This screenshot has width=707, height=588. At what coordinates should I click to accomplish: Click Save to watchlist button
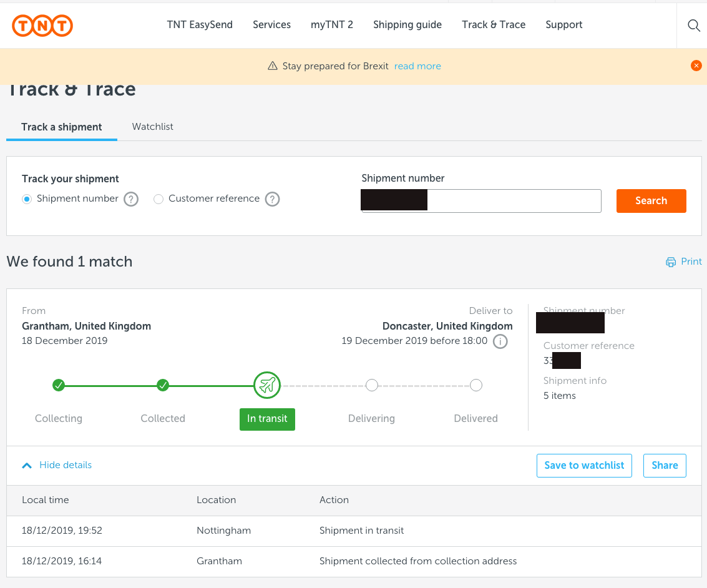click(584, 466)
